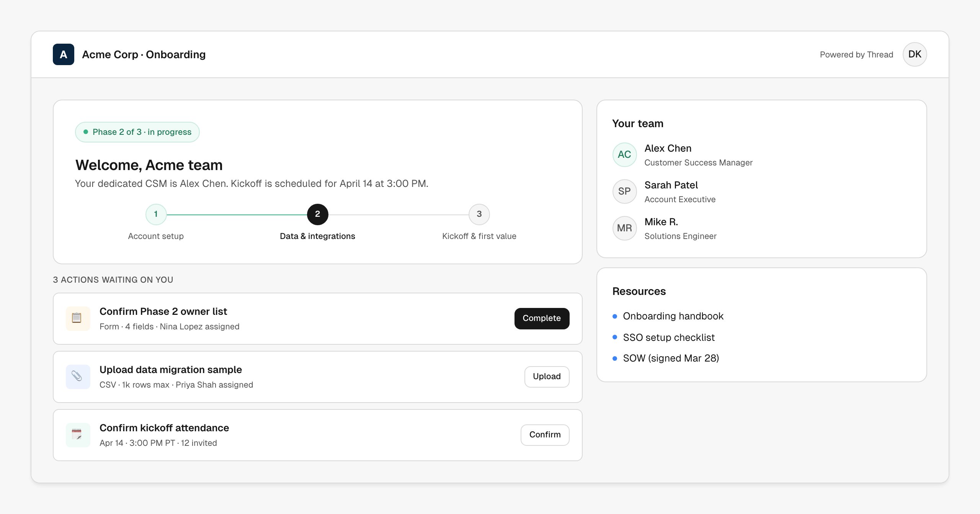Click the 'Welcome, Acme team' heading
The width and height of the screenshot is (980, 514).
point(149,165)
